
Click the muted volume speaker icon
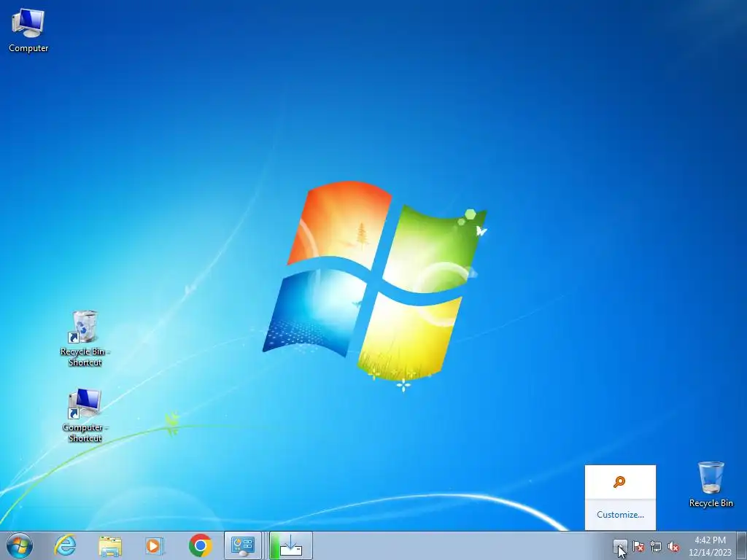[673, 546]
